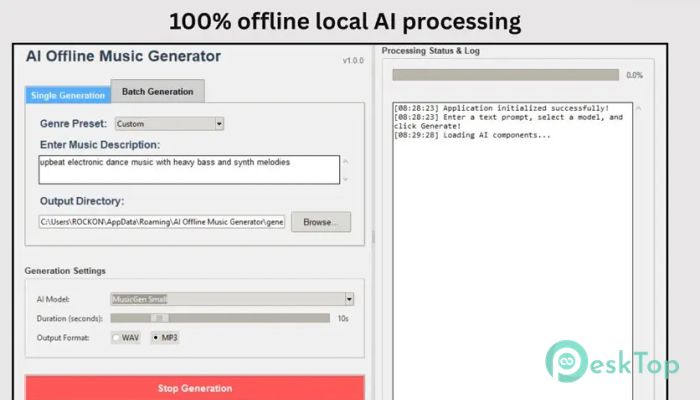The height and width of the screenshot is (400, 700).
Task: Open the Batch Generation tab
Action: (158, 92)
